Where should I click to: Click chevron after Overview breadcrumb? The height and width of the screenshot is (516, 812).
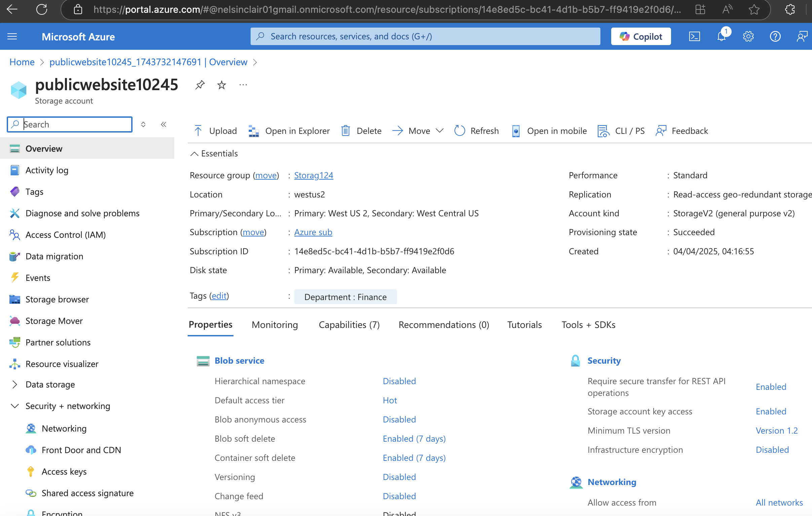[x=255, y=62]
